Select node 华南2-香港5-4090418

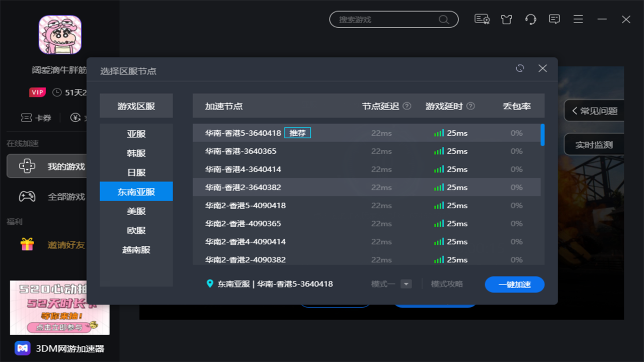point(367,206)
